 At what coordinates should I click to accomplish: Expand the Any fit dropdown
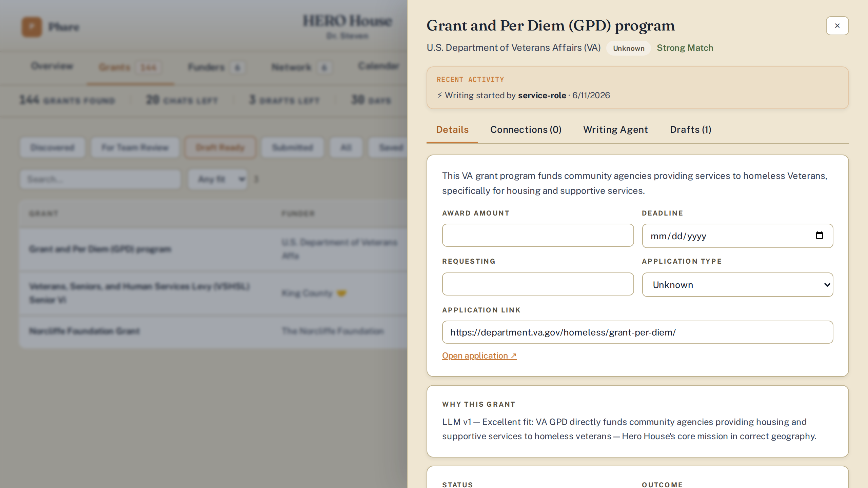click(x=218, y=179)
